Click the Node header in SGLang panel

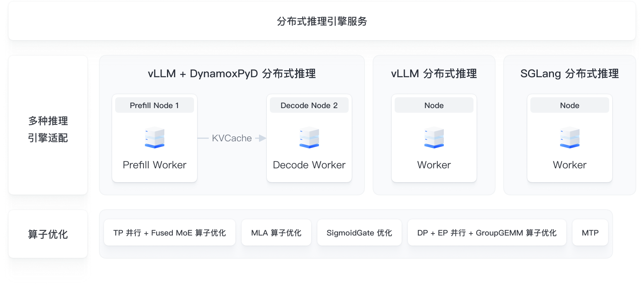[x=570, y=105]
